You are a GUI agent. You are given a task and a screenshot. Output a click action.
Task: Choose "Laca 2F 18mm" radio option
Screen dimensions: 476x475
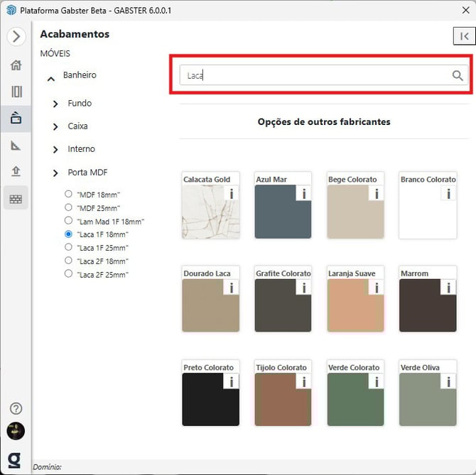click(68, 261)
